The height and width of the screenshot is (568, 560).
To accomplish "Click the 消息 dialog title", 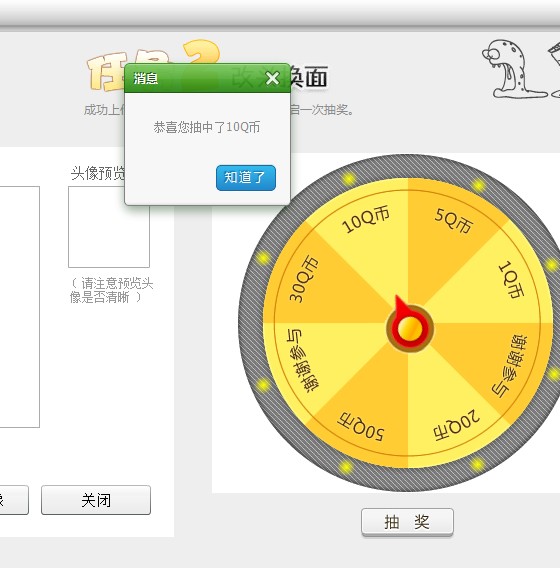I will click(146, 78).
